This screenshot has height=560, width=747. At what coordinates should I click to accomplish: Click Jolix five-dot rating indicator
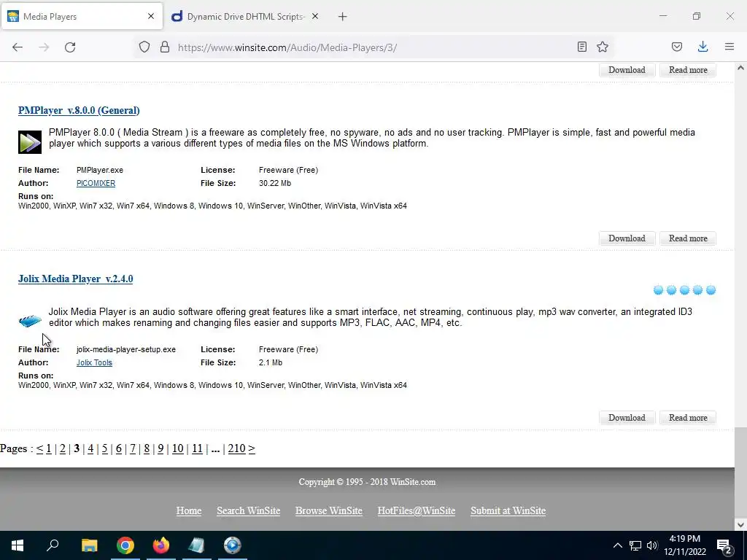(684, 290)
